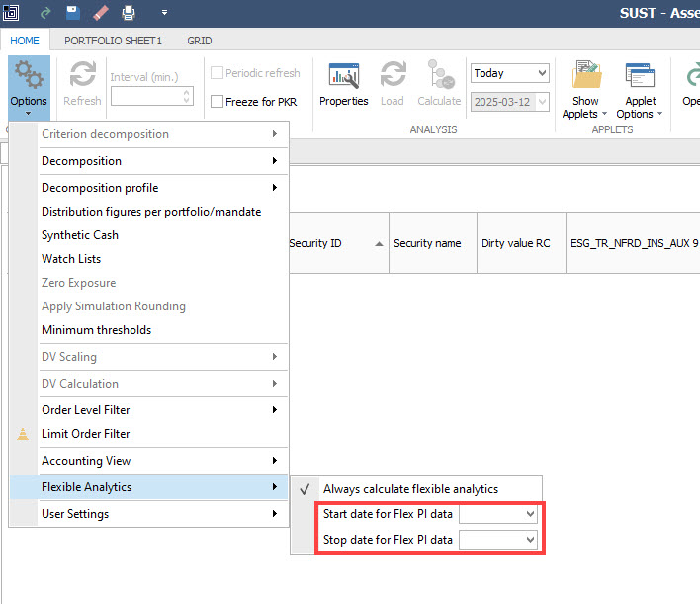This screenshot has width=700, height=604.
Task: Open the Applet Options dropdown arrow
Action: coord(659,114)
